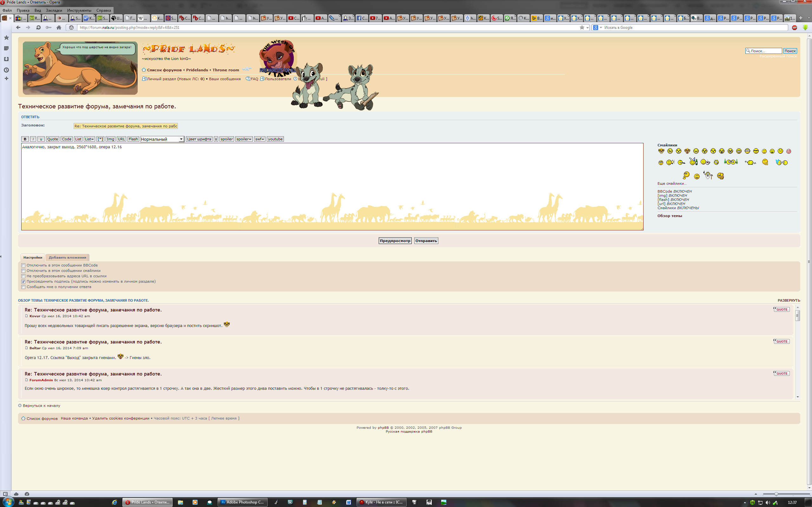Click the password wand key icon

point(49,28)
